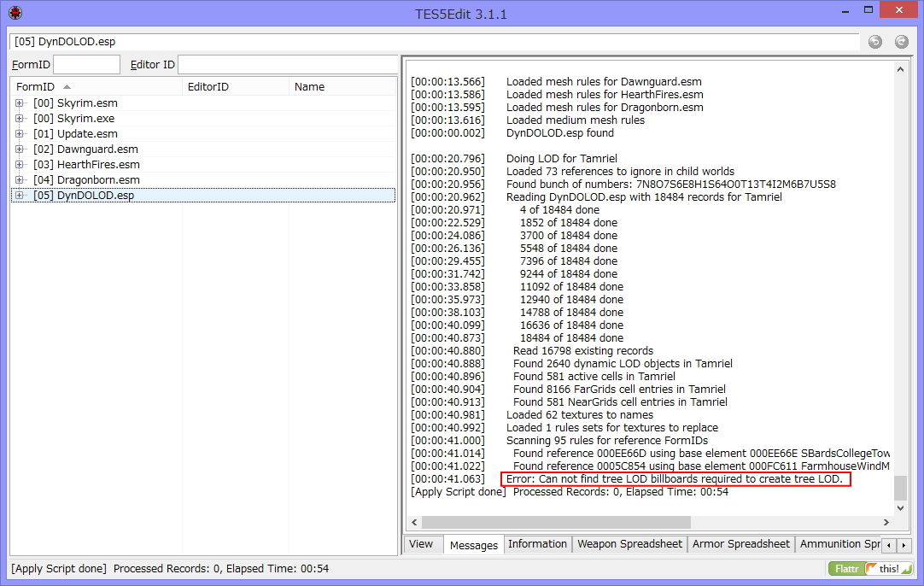The width and height of the screenshot is (924, 586).
Task: Click the 'DynDOLOD.esp found' log line
Action: coord(560,133)
